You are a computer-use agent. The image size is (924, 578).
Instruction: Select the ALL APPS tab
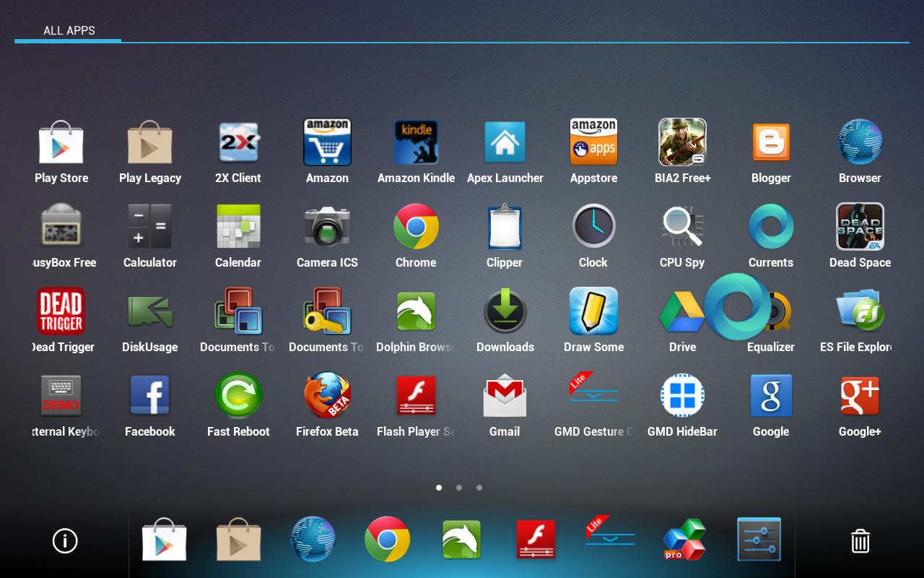[69, 30]
